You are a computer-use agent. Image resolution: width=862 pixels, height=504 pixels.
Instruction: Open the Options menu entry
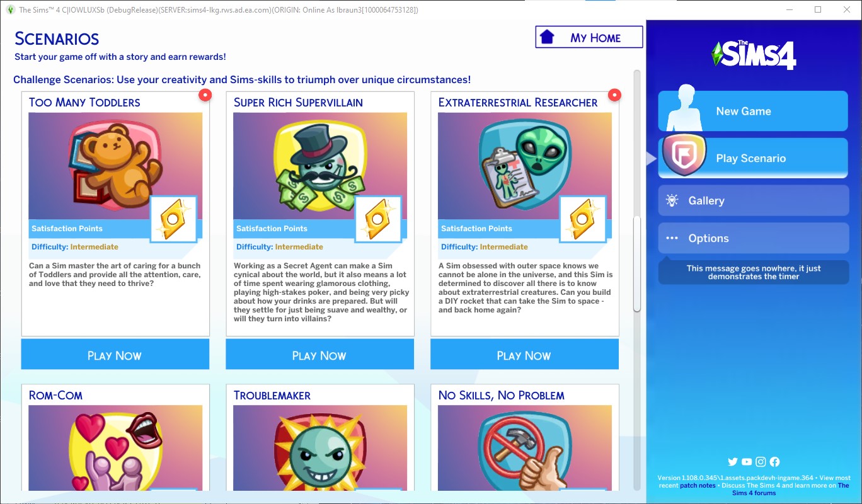click(753, 238)
